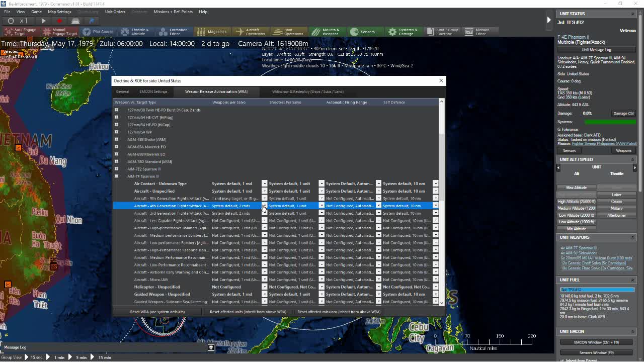644x362 pixels.
Task: Open Weapons per Salvo dropdown for 4th Generation Fighter
Action: pyautogui.click(x=264, y=206)
